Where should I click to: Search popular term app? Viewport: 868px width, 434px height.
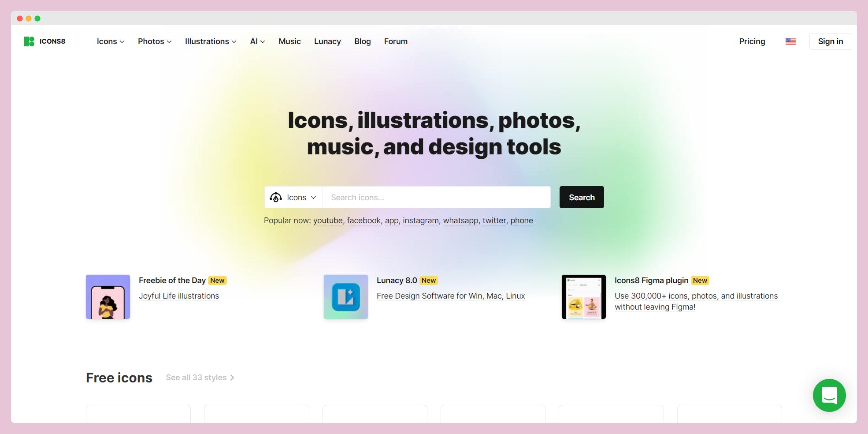[392, 221]
